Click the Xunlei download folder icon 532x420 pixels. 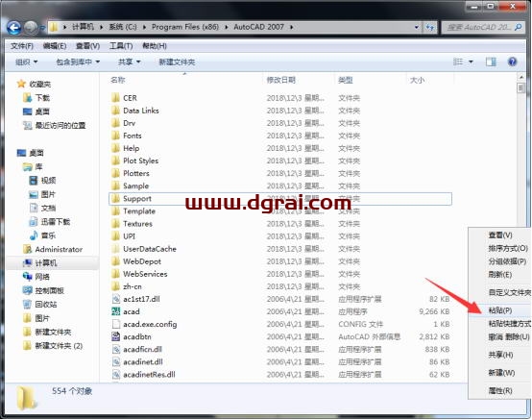pos(34,221)
